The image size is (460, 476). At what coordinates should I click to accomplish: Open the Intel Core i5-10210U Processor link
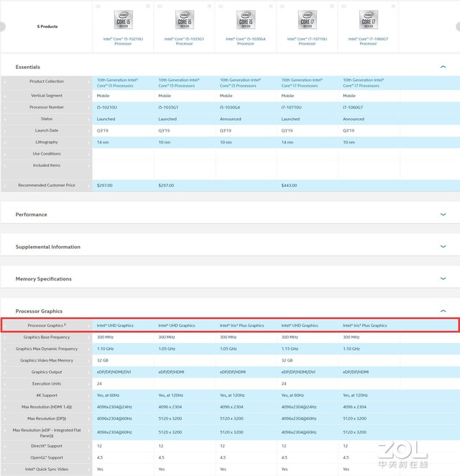(x=123, y=41)
